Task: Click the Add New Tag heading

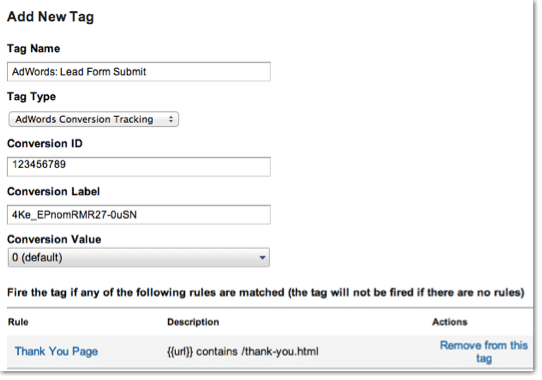Action: point(50,17)
